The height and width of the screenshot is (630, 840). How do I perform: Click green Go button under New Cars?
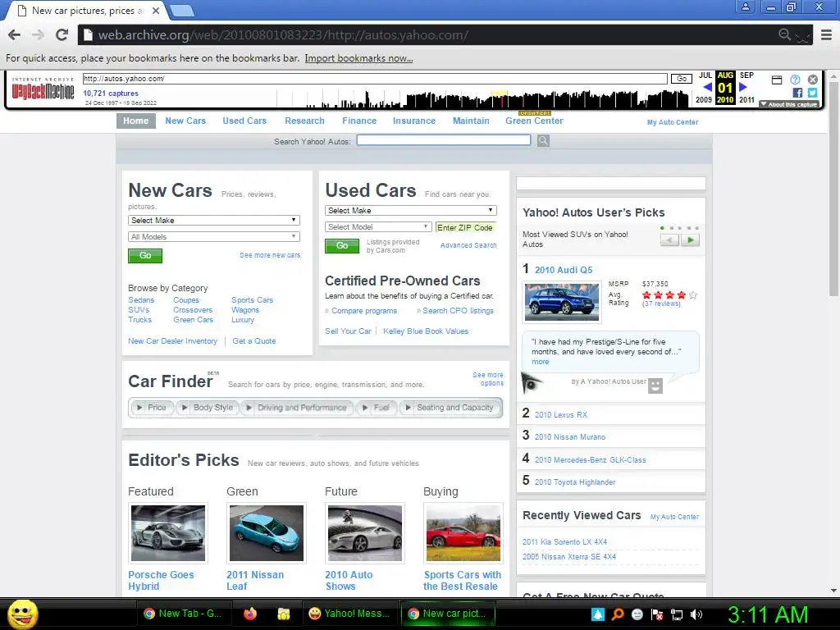click(145, 256)
